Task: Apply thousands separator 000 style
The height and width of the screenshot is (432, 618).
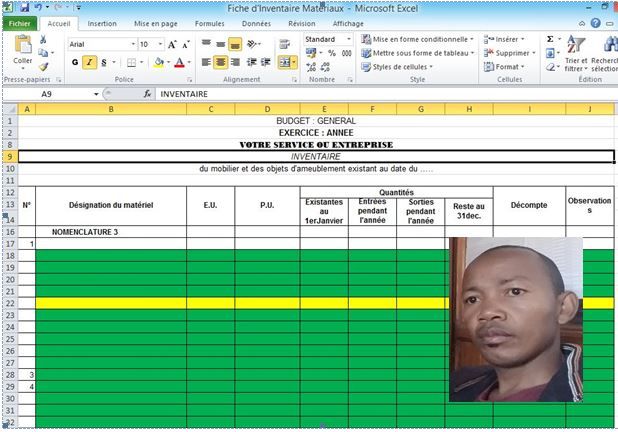Action: [x=346, y=53]
